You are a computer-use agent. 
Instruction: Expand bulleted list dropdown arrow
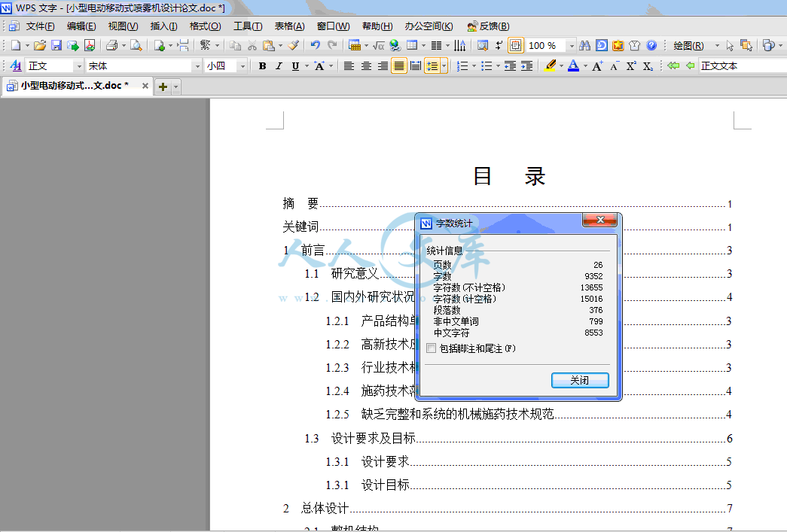click(497, 65)
